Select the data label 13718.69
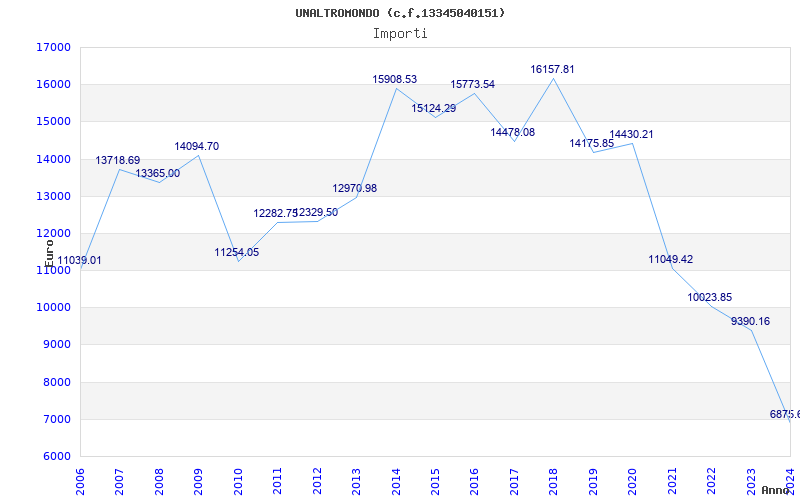The image size is (800, 500). [118, 161]
